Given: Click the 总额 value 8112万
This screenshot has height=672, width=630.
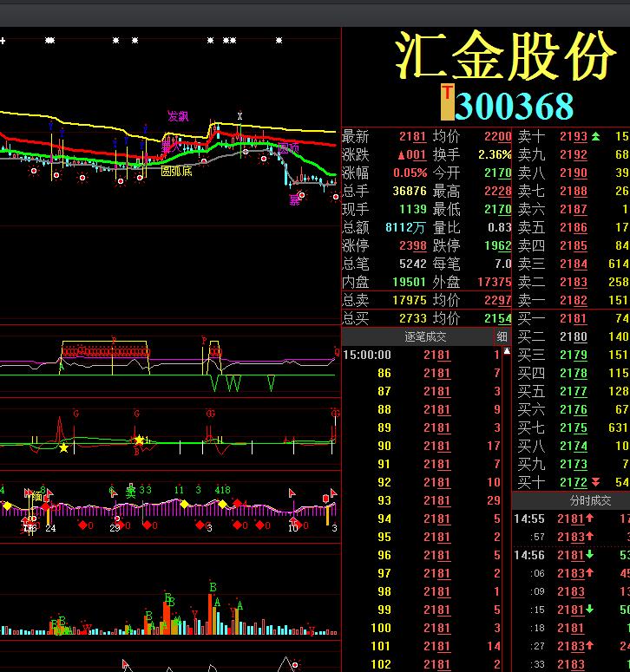Looking at the screenshot, I should pos(405,227).
